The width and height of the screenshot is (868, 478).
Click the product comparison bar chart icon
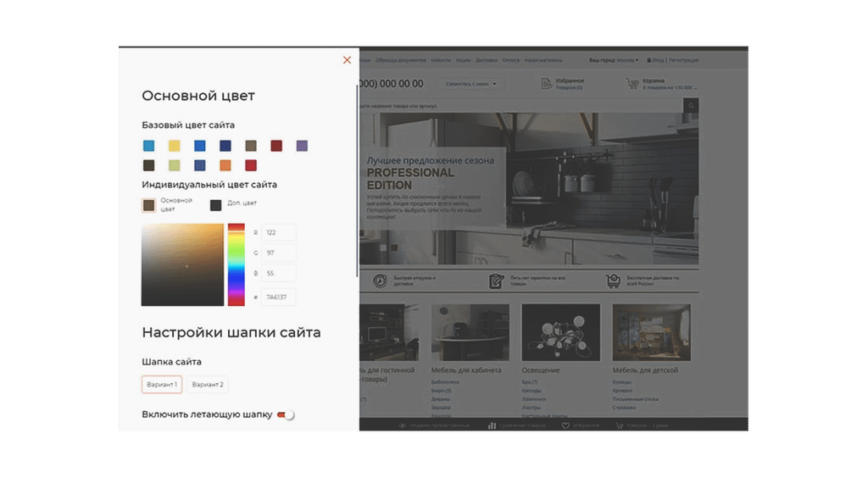tap(492, 425)
